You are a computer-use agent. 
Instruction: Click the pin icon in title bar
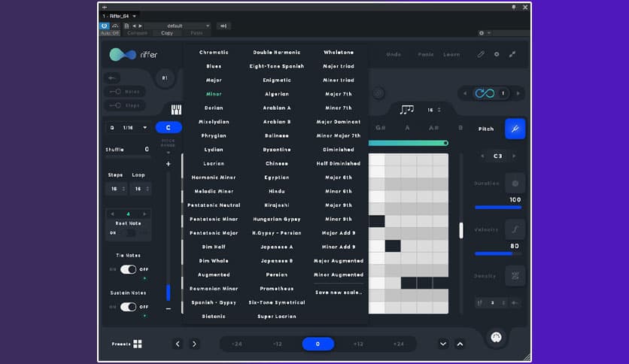[513, 8]
